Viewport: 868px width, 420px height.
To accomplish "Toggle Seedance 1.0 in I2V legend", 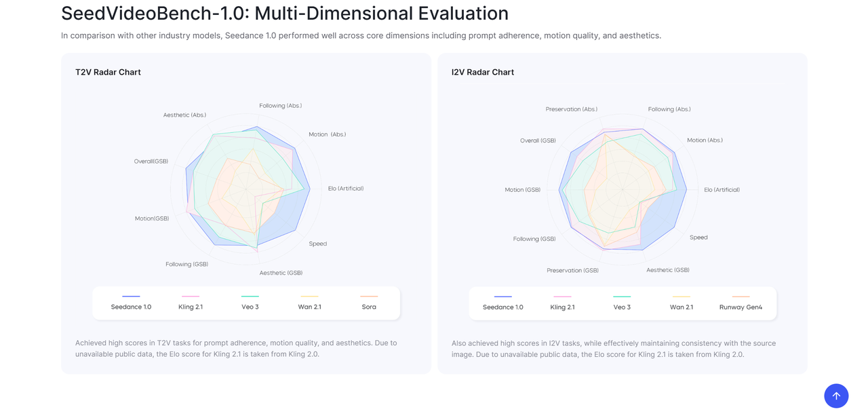I will [x=502, y=307].
